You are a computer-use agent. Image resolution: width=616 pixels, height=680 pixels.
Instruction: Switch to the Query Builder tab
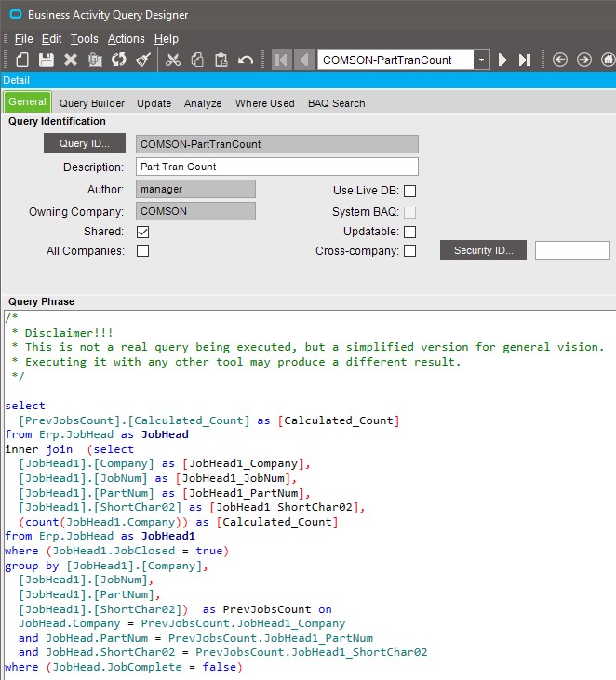92,103
